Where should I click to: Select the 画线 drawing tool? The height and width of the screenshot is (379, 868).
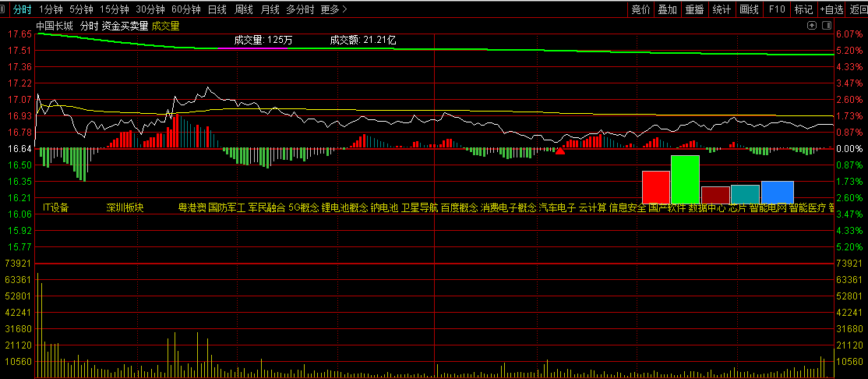[749, 9]
